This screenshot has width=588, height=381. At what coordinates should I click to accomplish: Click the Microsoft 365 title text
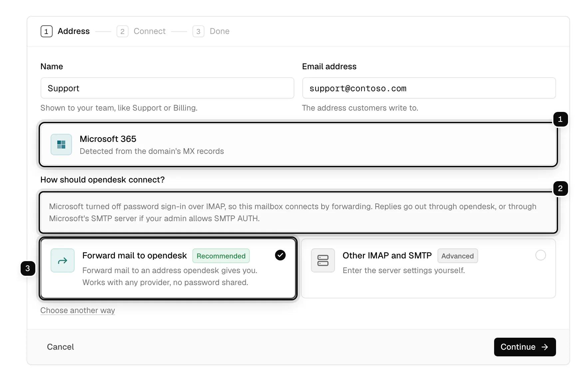point(108,139)
